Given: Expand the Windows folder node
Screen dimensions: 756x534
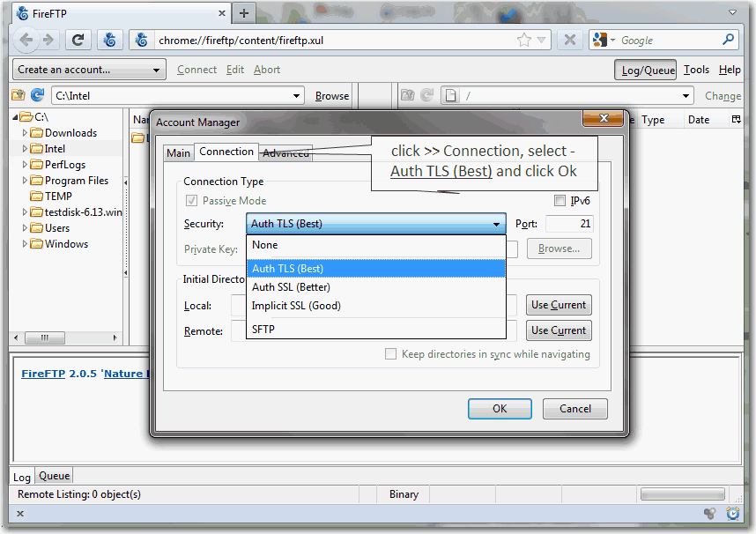Looking at the screenshot, I should coord(25,243).
